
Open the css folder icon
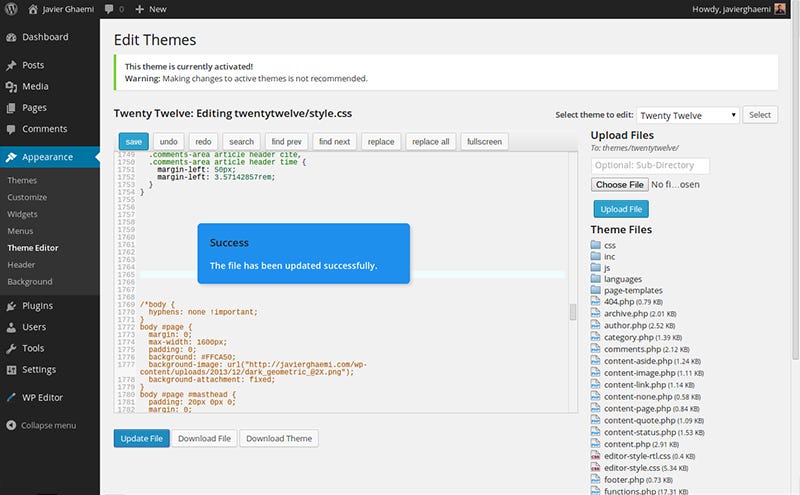click(x=595, y=245)
